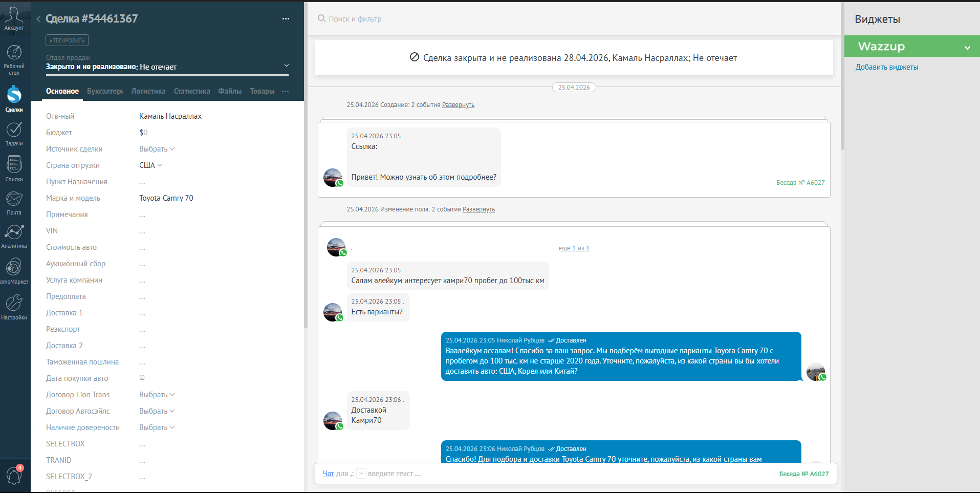Go to the Рабочий стол dashboard
980x493 pixels.
(14, 60)
